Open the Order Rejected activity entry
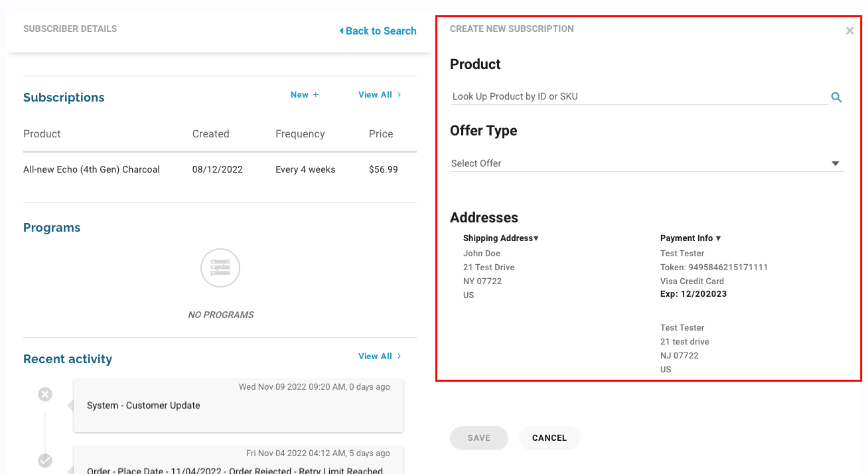The height and width of the screenshot is (474, 868). pos(238,465)
